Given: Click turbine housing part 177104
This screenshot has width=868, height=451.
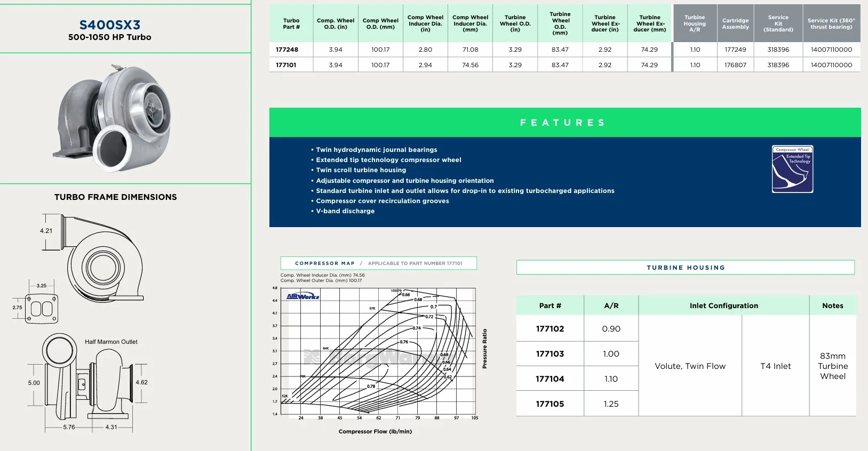Looking at the screenshot, I should (x=550, y=379).
